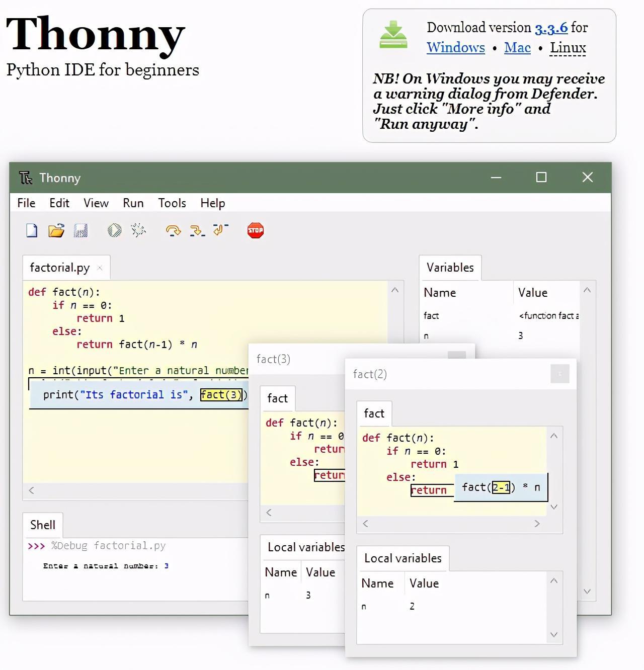Click the 'return 1' line in main editor
This screenshot has height=670, width=644.
tap(100, 318)
